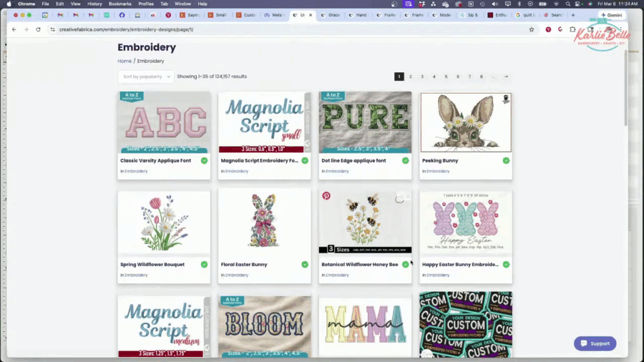Close the current Creative Fabrica tab
Viewport: 644px width, 362px height.
click(x=311, y=15)
